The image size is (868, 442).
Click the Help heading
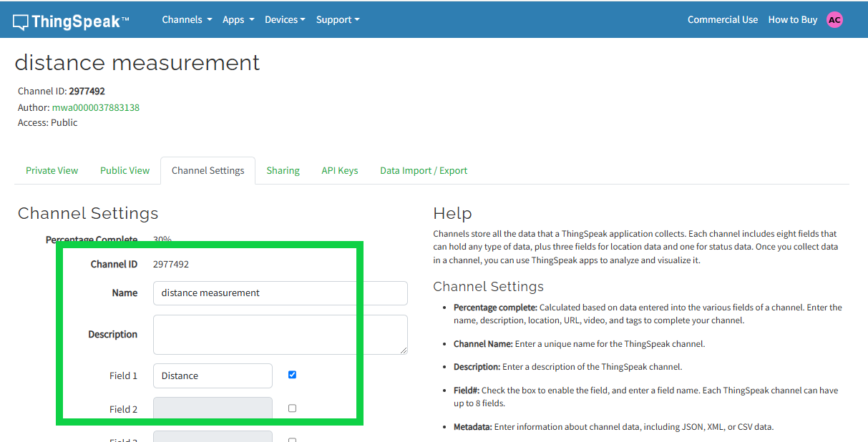[x=453, y=213]
